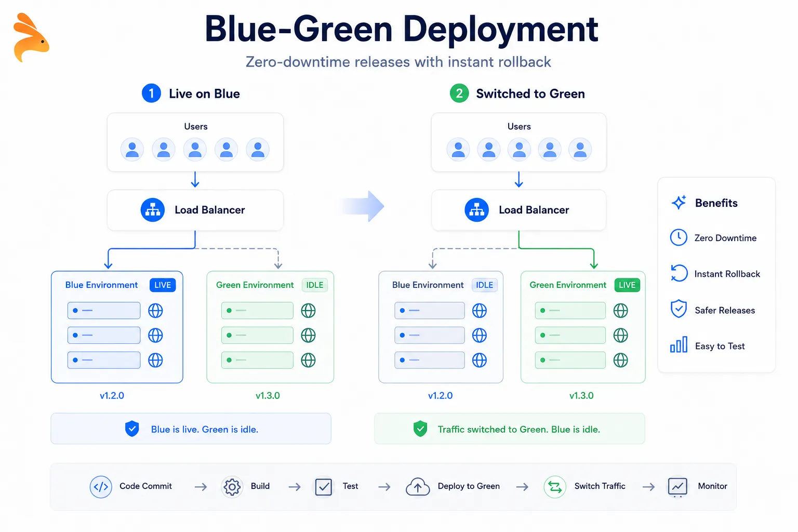Click the Load Balancer icon under Switched to Green
Image resolution: width=798 pixels, height=532 pixels.
[477, 210]
